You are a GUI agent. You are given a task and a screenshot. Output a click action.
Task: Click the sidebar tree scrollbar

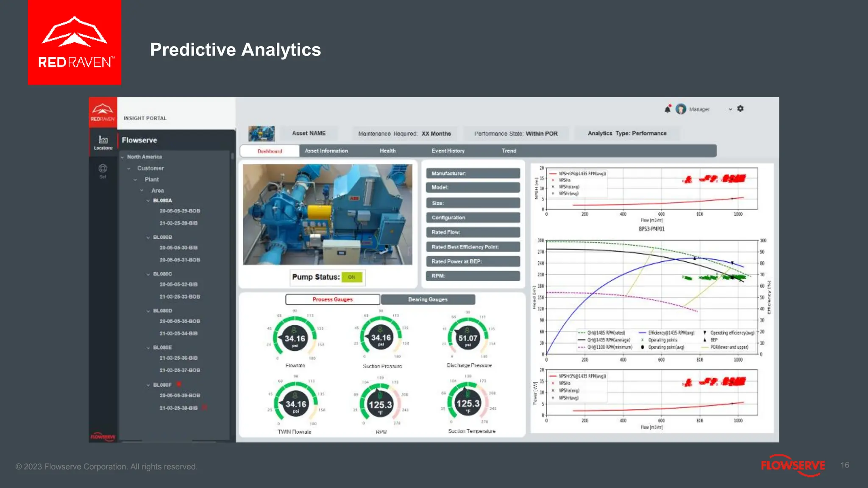[232, 157]
